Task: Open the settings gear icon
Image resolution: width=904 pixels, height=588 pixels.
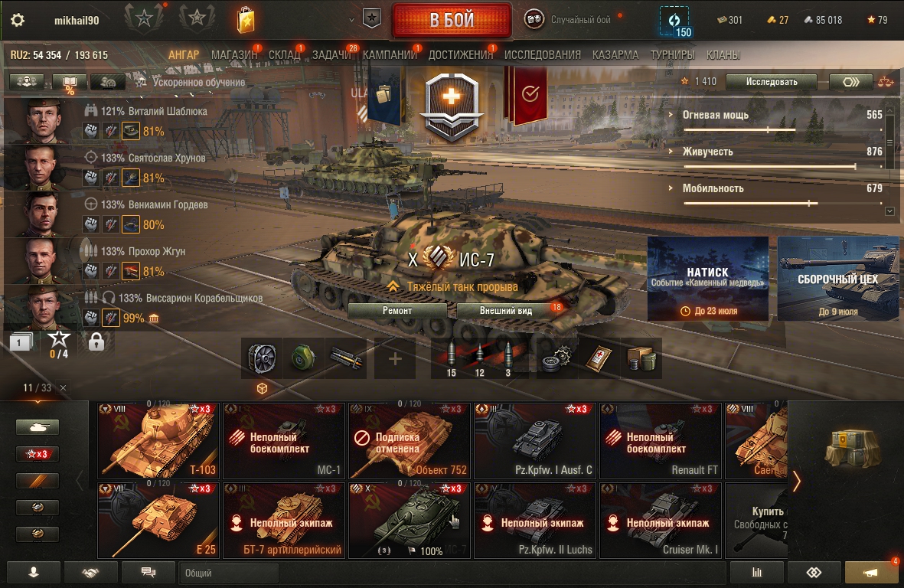Action: click(x=18, y=20)
